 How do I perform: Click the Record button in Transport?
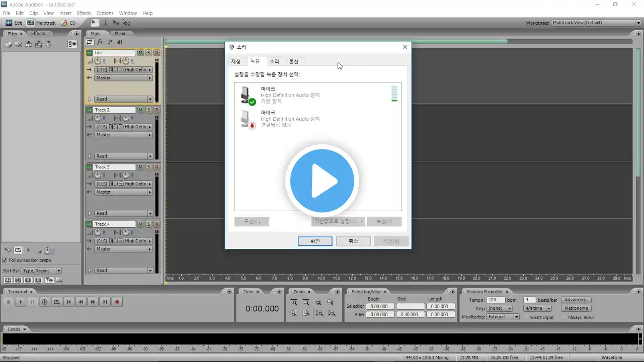[117, 302]
